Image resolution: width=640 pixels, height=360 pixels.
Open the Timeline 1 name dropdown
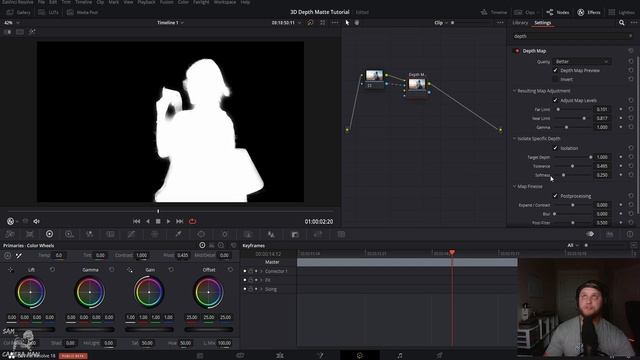[x=170, y=23]
